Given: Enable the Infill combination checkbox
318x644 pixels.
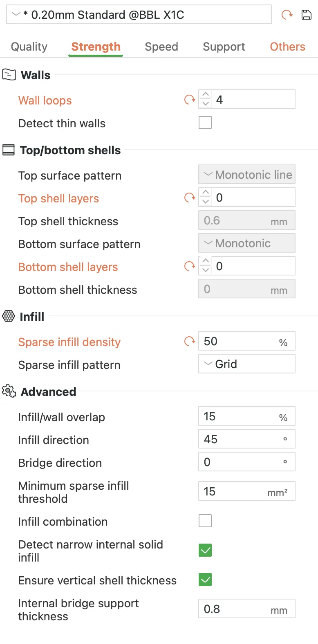Looking at the screenshot, I should 205,521.
